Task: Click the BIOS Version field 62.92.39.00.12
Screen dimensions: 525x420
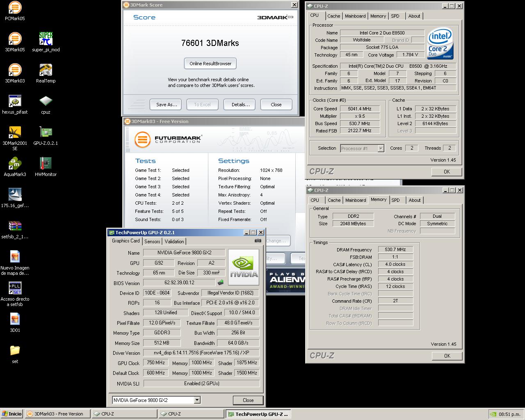Action: coord(179,283)
